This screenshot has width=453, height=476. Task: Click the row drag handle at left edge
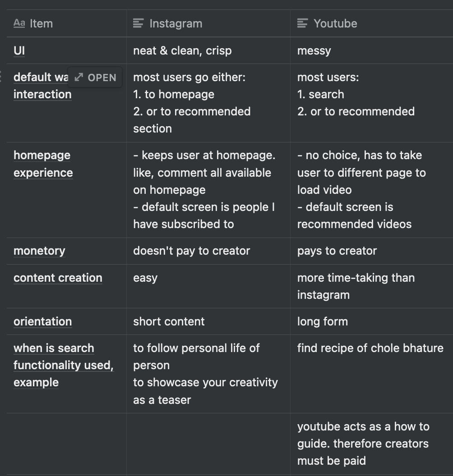(1, 77)
